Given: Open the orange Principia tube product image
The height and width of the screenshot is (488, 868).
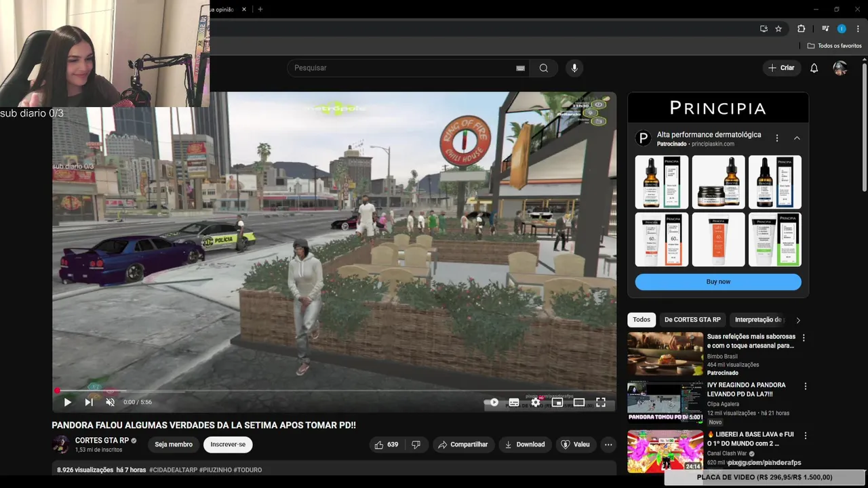Looking at the screenshot, I should pyautogui.click(x=718, y=239).
